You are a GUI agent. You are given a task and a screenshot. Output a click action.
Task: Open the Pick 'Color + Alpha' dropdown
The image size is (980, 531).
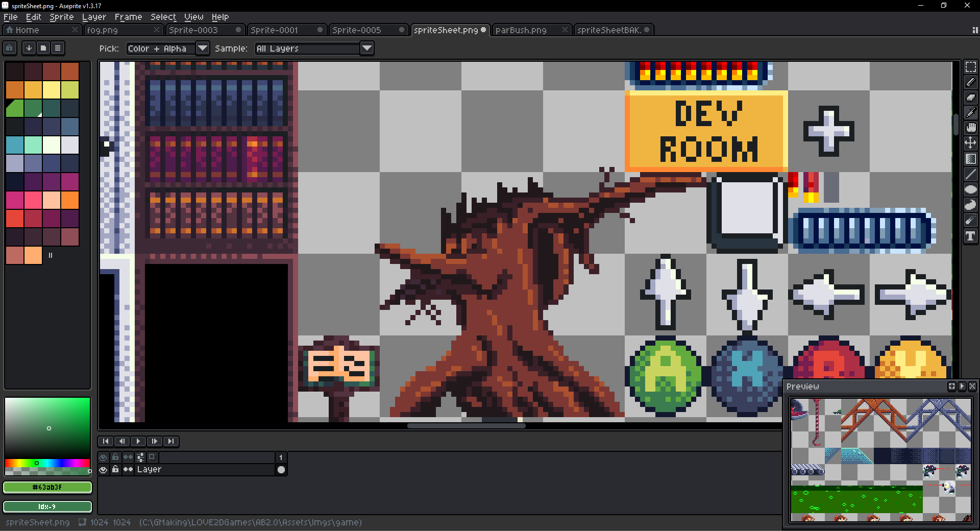[x=203, y=49]
